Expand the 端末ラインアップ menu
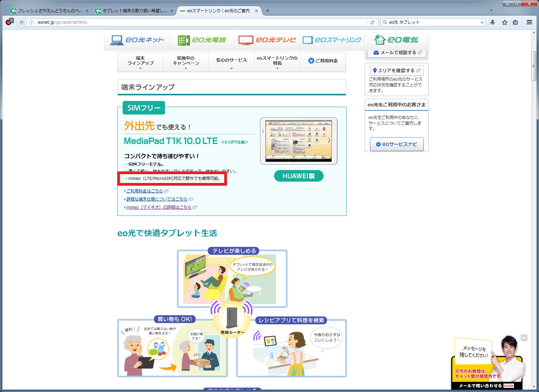Image resolution: width=539 pixels, height=392 pixels. coord(140,62)
